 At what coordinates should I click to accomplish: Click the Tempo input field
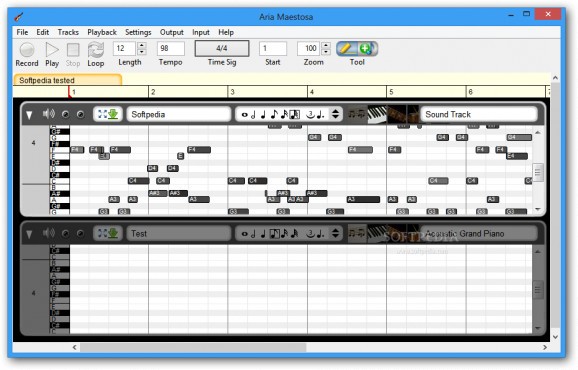[171, 48]
